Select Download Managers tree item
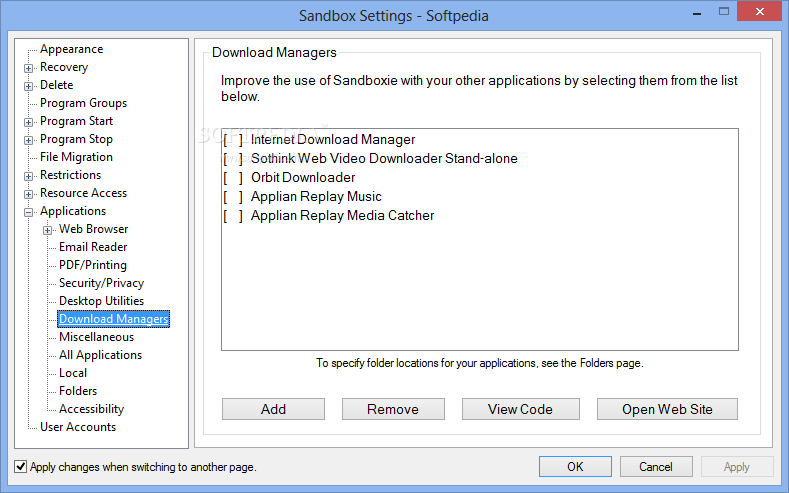789x493 pixels. tap(114, 319)
